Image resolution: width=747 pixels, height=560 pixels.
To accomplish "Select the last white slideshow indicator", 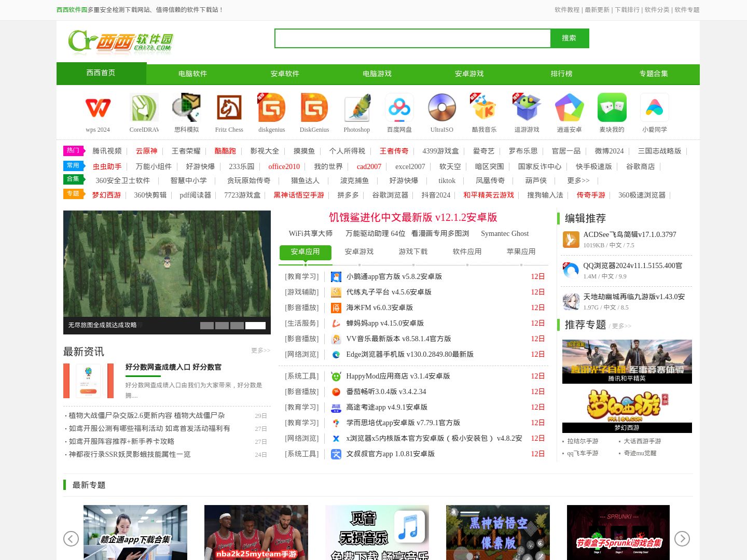I will pyautogui.click(x=255, y=326).
